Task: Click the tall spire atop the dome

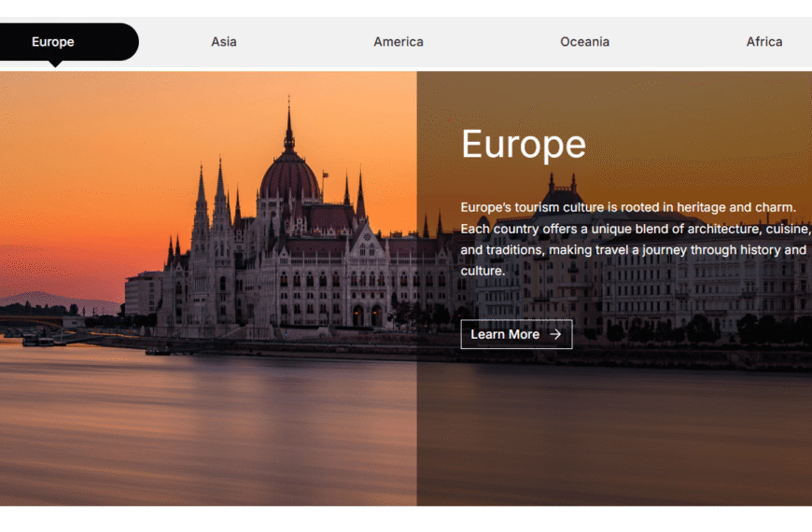Action: click(x=288, y=121)
